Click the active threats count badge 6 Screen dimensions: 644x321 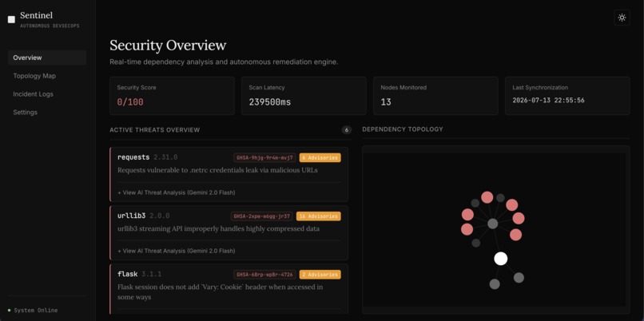[x=346, y=129]
